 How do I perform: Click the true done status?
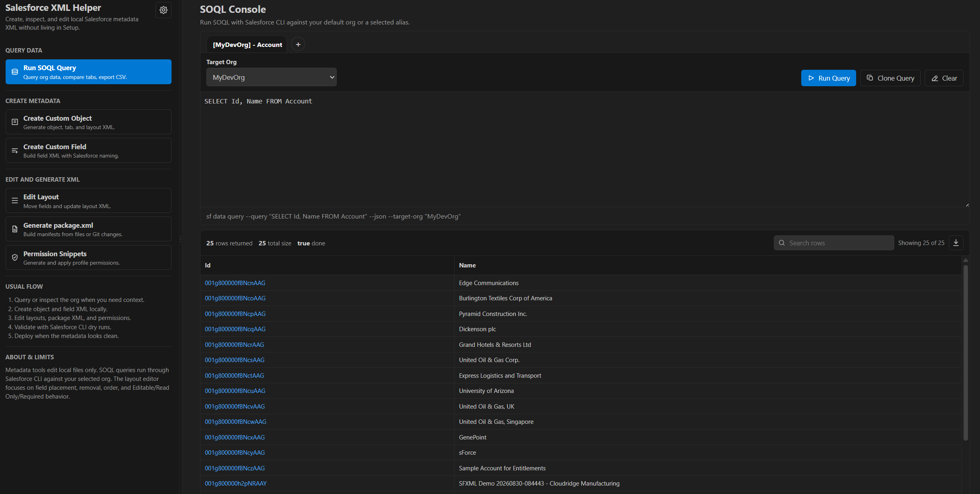pos(311,243)
